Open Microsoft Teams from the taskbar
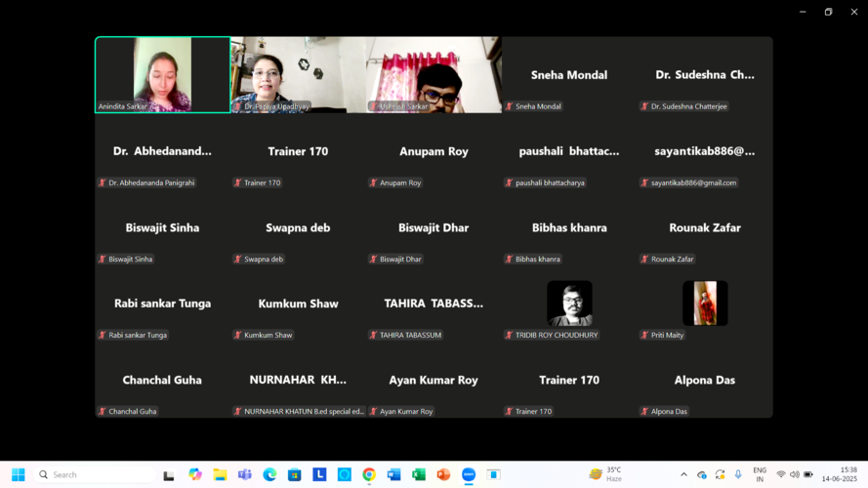 [x=244, y=474]
